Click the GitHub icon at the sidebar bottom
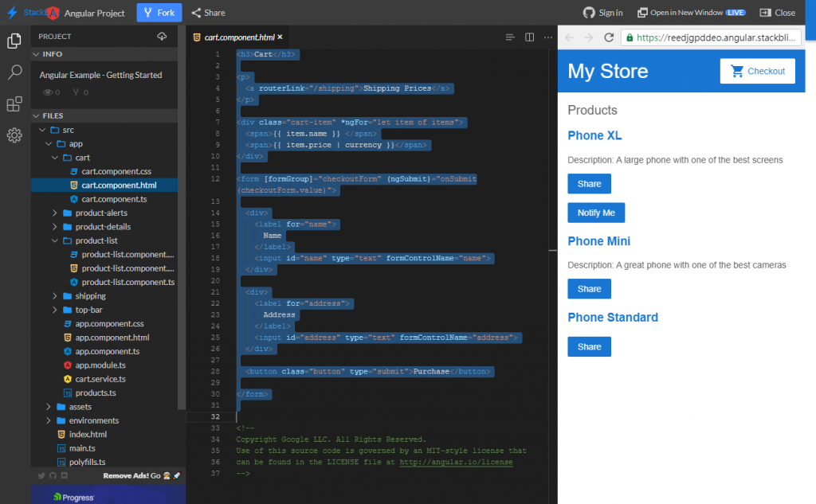This screenshot has width=816, height=504. pos(53,475)
